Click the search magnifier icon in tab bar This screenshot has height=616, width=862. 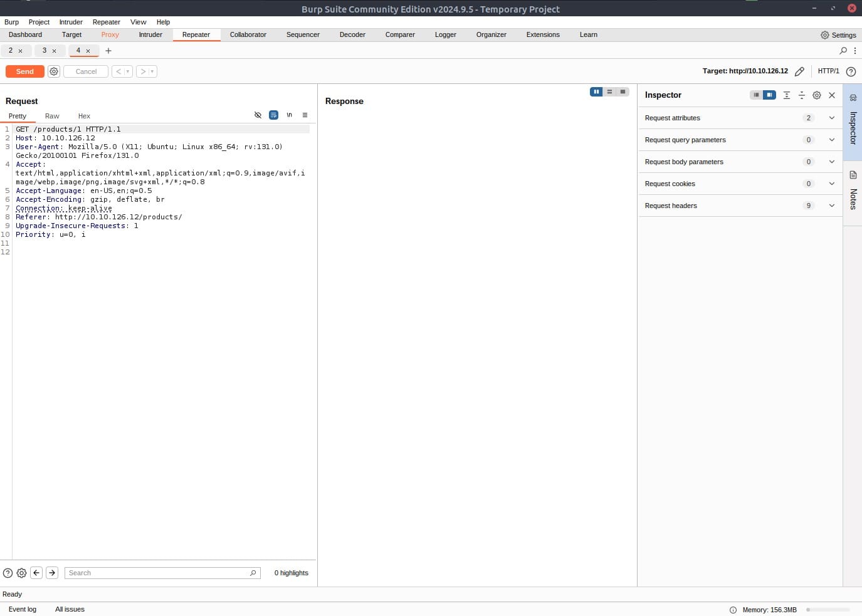pos(843,51)
